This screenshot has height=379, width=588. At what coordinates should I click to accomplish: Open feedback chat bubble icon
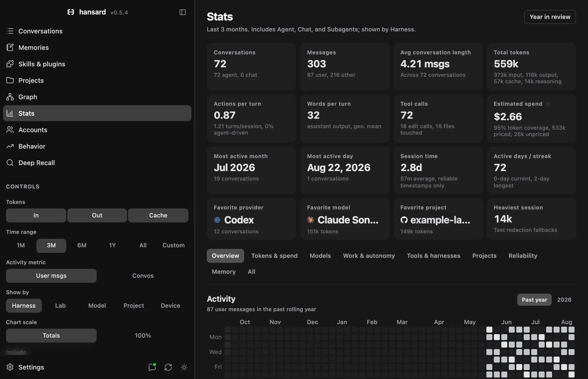tap(152, 367)
